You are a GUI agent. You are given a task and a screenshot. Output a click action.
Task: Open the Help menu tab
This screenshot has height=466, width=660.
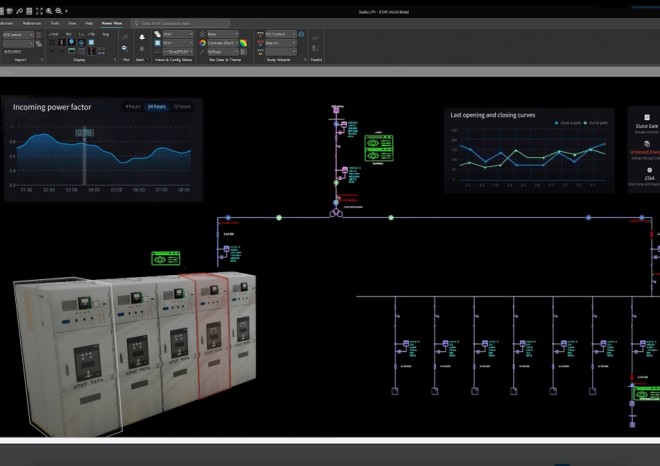[89, 21]
